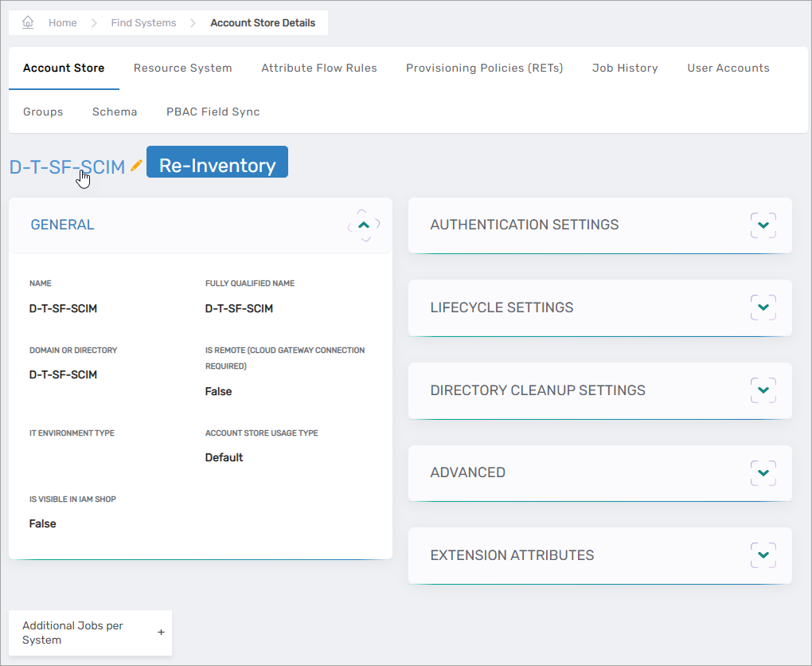Screen dimensions: 812x666
Task: View the Job History tab
Action: (625, 69)
